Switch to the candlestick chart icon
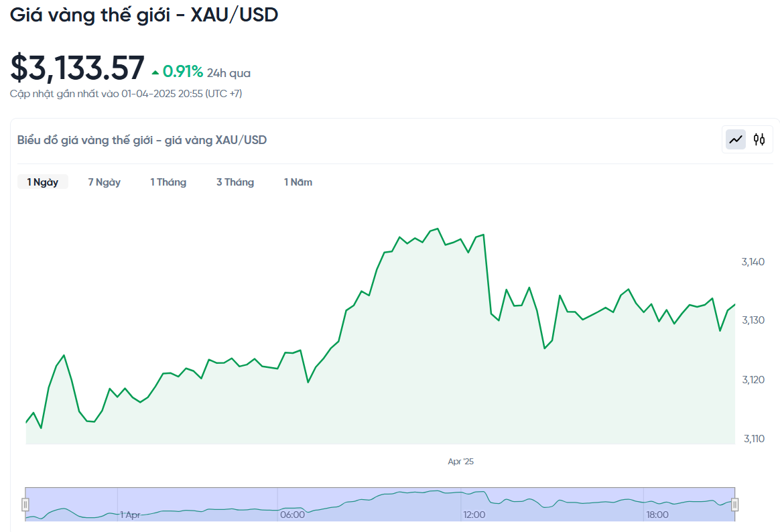The height and width of the screenshot is (532, 780). coord(759,140)
